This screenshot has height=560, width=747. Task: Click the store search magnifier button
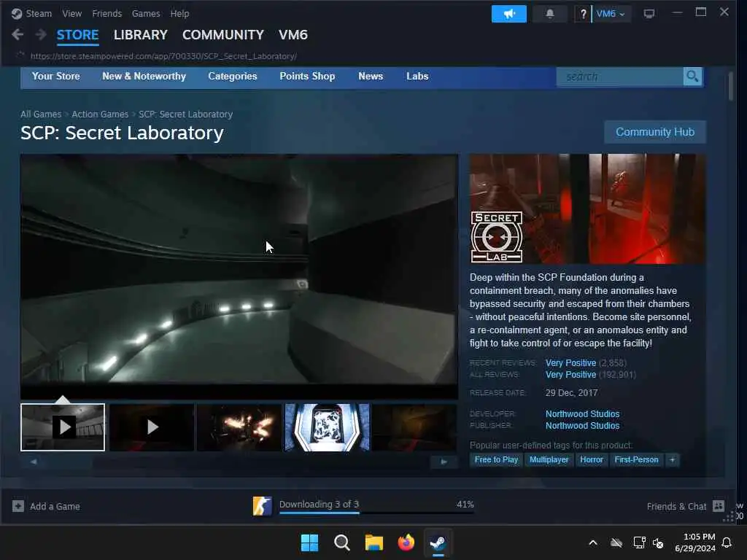point(693,76)
